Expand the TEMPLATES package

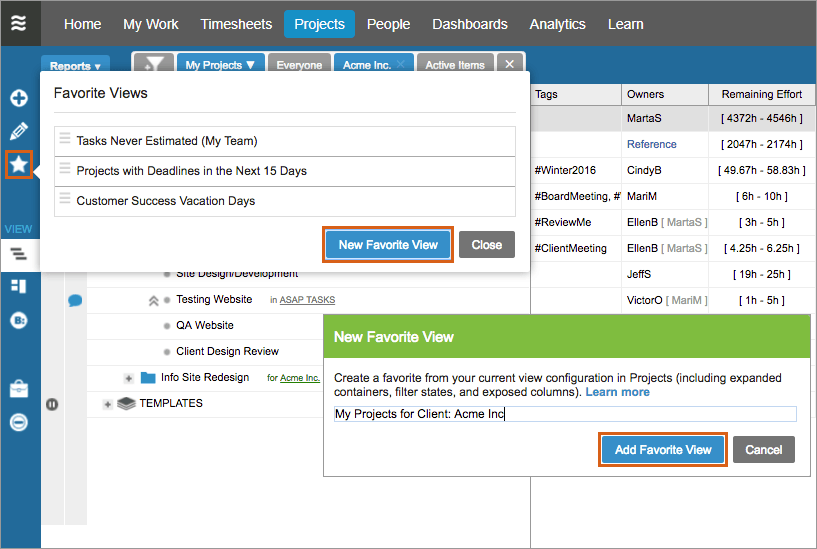[108, 404]
